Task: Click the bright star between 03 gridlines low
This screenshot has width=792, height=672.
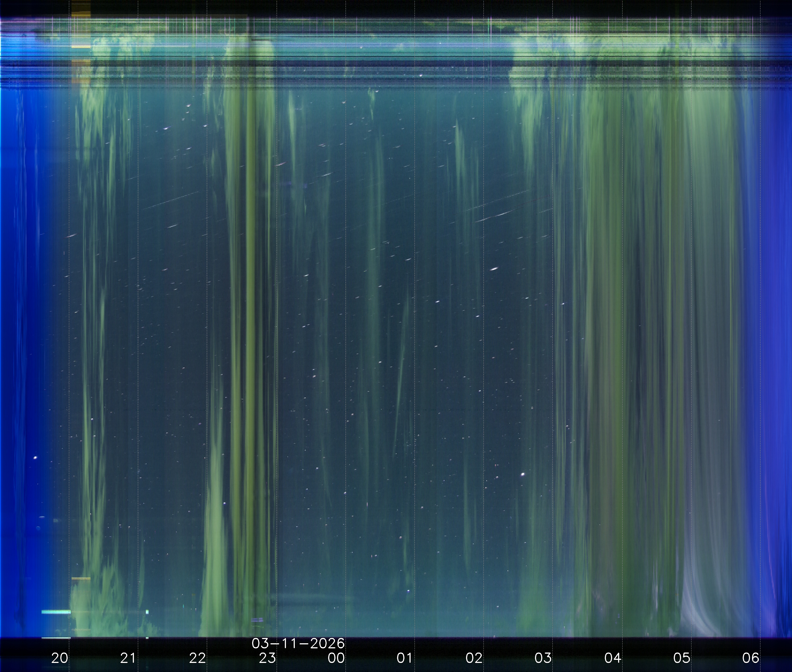Action: [x=523, y=474]
